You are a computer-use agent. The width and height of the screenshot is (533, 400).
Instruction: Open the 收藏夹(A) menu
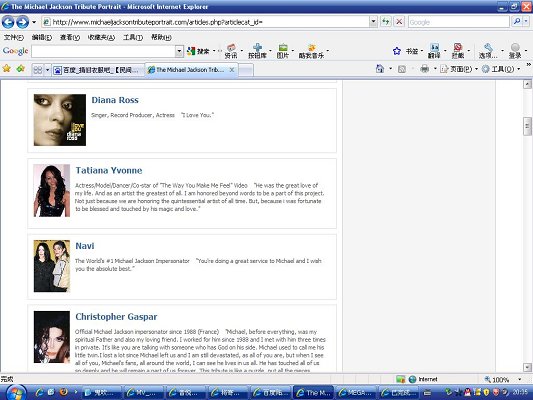pyautogui.click(x=101, y=37)
